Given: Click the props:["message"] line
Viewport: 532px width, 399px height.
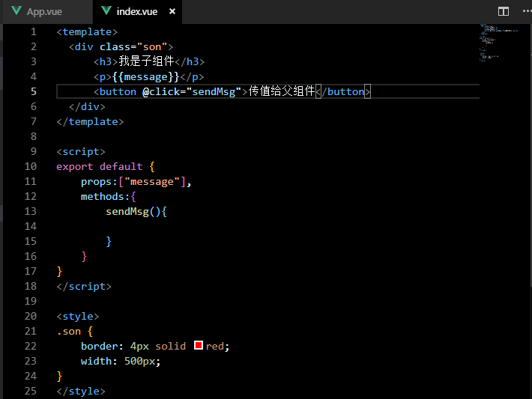Looking at the screenshot, I should 136,182.
